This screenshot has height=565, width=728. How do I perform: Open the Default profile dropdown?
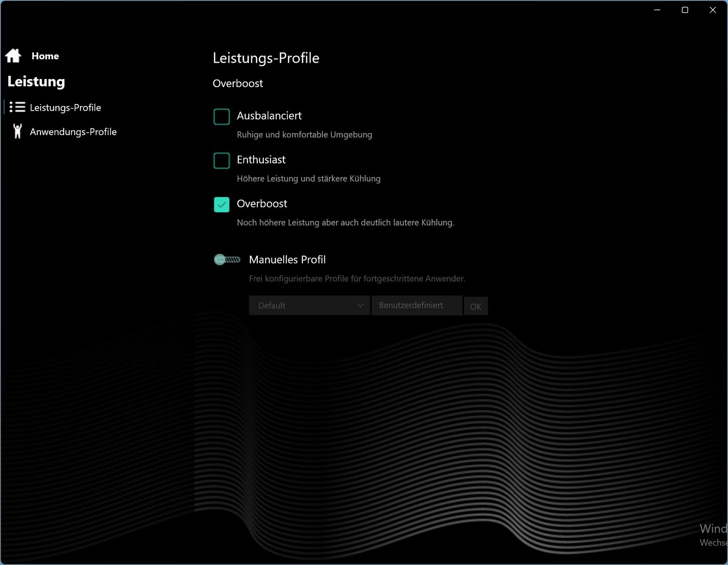(309, 306)
